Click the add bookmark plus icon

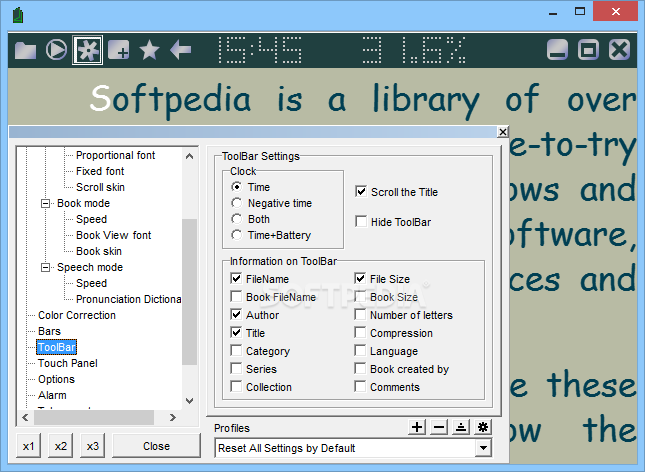click(118, 51)
